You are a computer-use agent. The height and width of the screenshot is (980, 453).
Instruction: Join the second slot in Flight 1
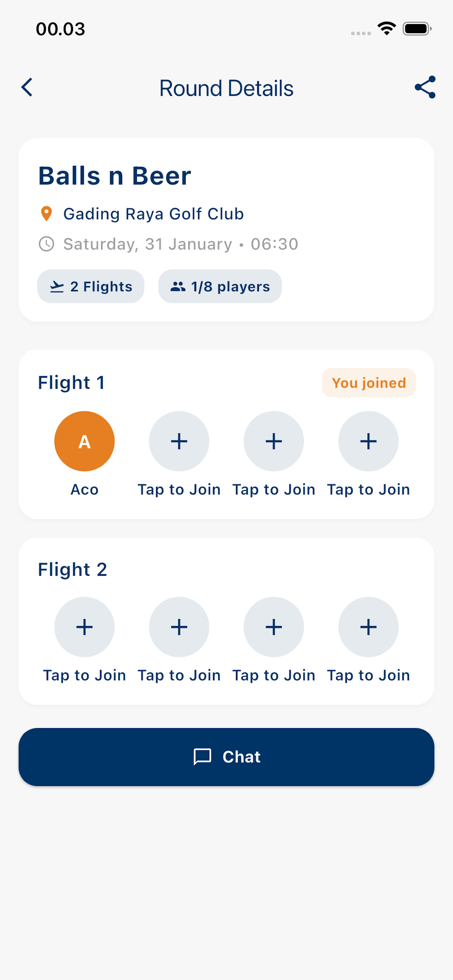179,441
